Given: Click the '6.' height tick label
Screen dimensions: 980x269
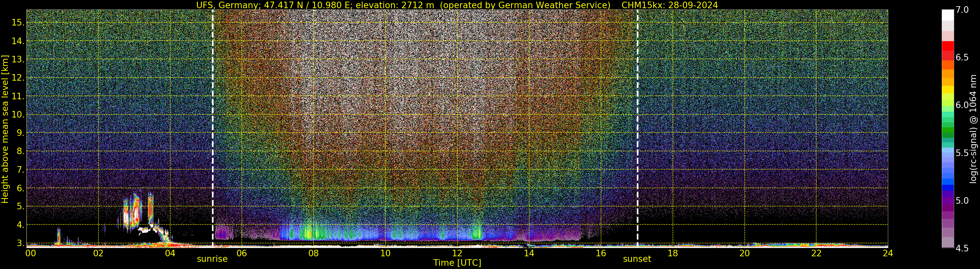Looking at the screenshot, I should point(21,188).
